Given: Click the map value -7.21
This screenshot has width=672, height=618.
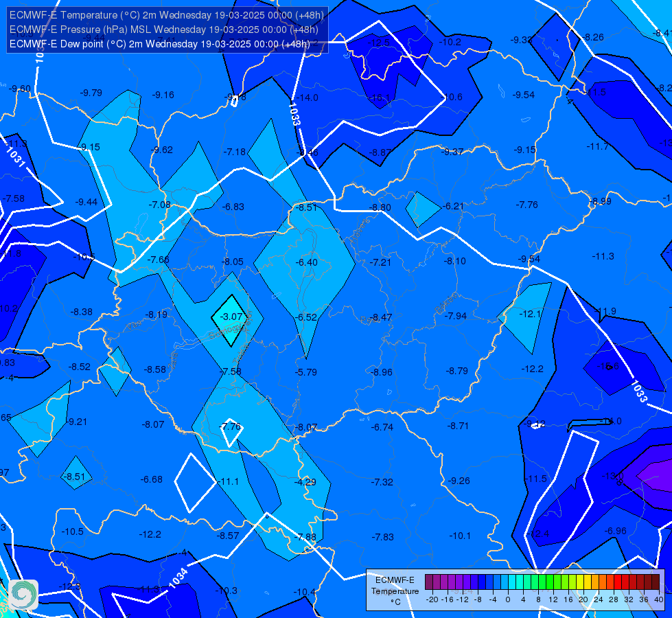Looking at the screenshot, I should [380, 262].
